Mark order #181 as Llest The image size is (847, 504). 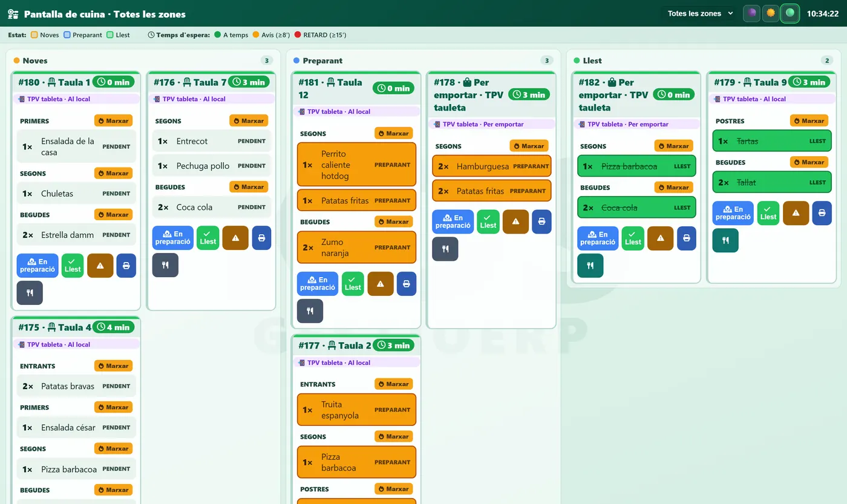click(353, 284)
